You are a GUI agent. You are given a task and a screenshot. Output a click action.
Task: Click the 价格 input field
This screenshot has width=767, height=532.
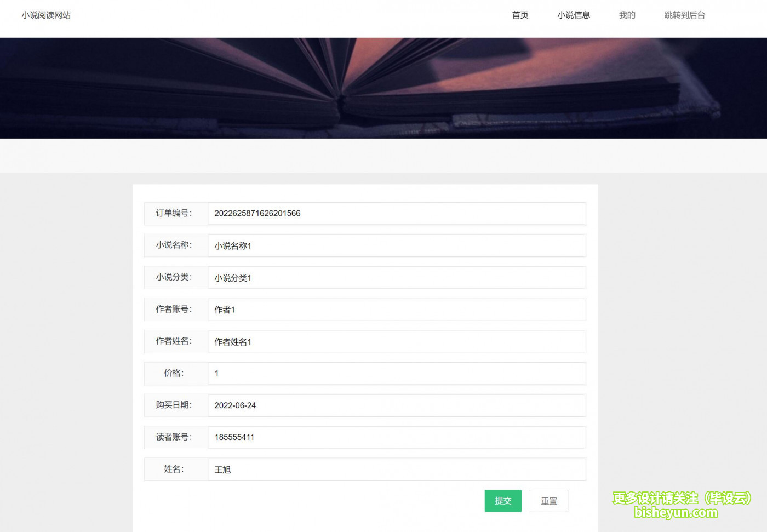pyautogui.click(x=397, y=374)
